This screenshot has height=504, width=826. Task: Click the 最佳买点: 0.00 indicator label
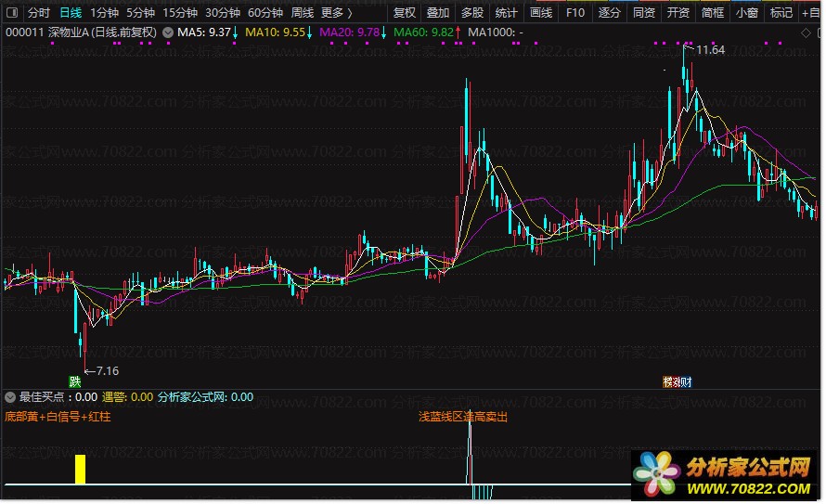(x=58, y=397)
